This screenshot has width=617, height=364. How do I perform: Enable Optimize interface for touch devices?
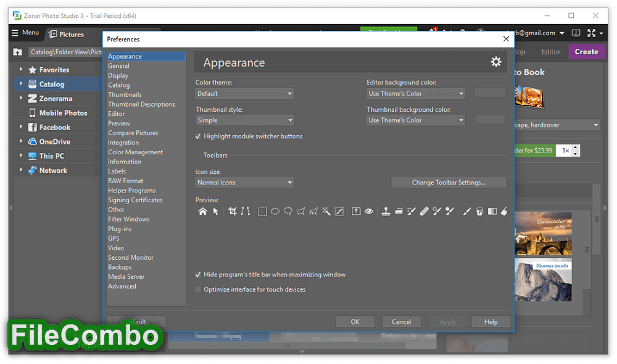(198, 289)
